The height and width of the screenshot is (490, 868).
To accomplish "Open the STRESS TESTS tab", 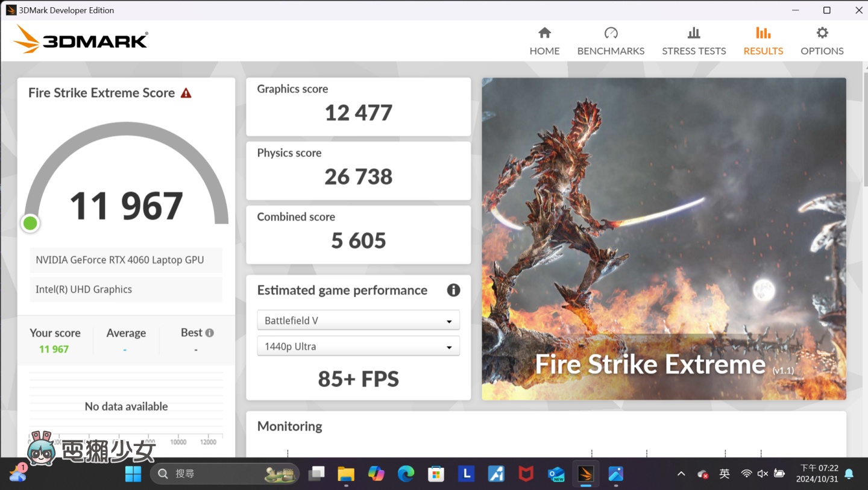I will [694, 41].
